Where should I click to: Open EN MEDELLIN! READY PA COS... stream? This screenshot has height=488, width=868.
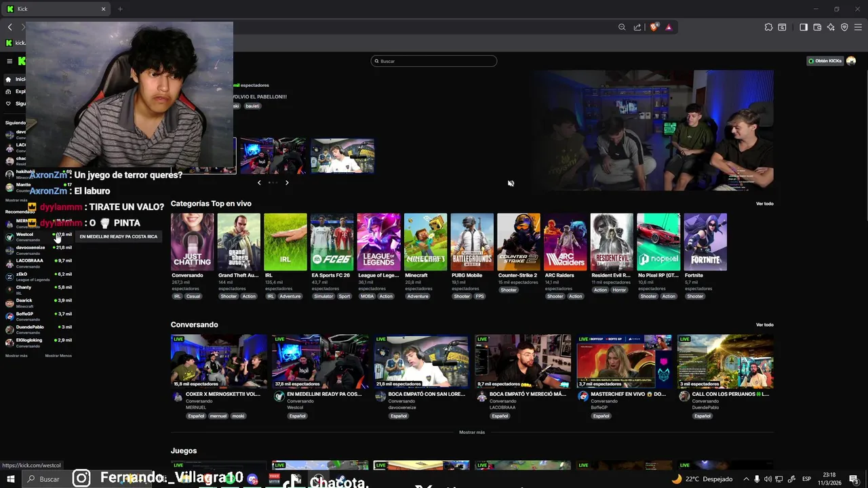coord(320,361)
